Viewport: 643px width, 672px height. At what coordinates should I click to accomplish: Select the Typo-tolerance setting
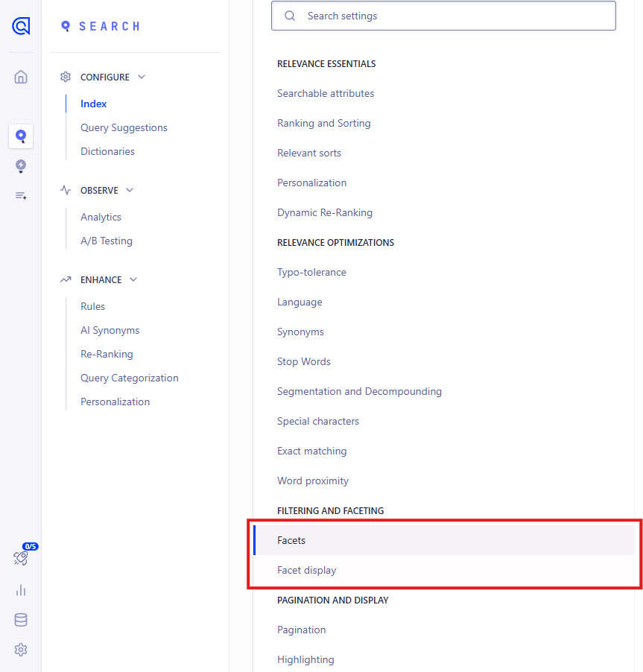click(x=311, y=272)
